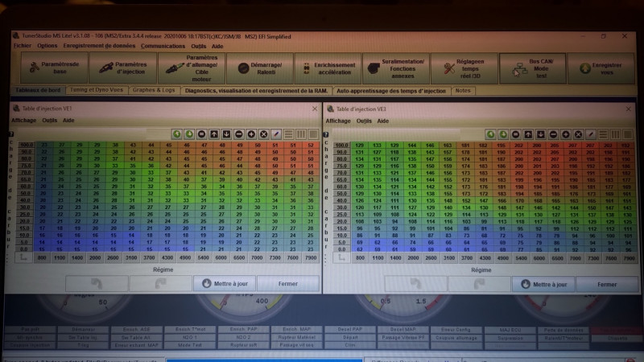
Task: Click the down arrow icon in VE1 toolbar
Action: click(225, 134)
